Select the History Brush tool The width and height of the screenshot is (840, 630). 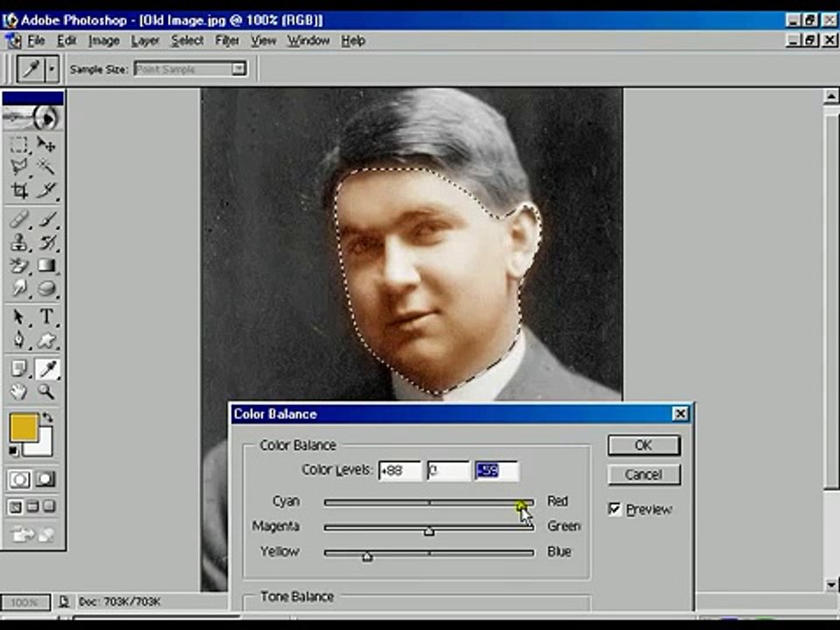[x=46, y=242]
